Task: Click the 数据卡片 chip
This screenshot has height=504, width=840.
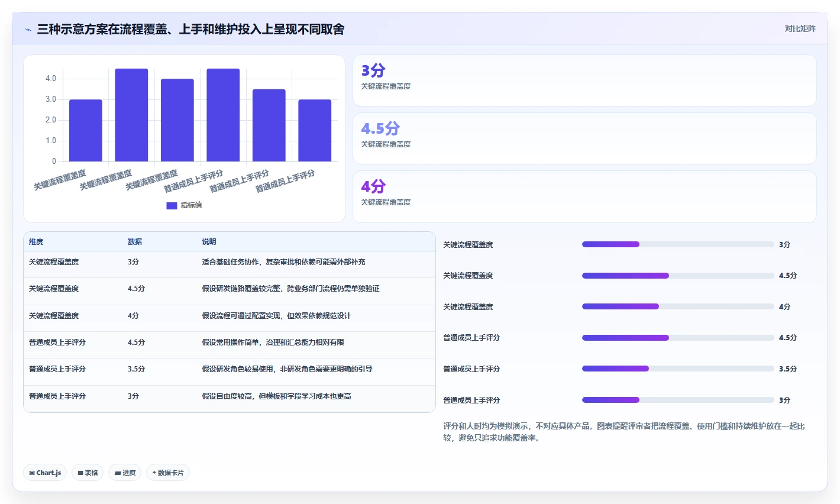Action: tap(168, 473)
